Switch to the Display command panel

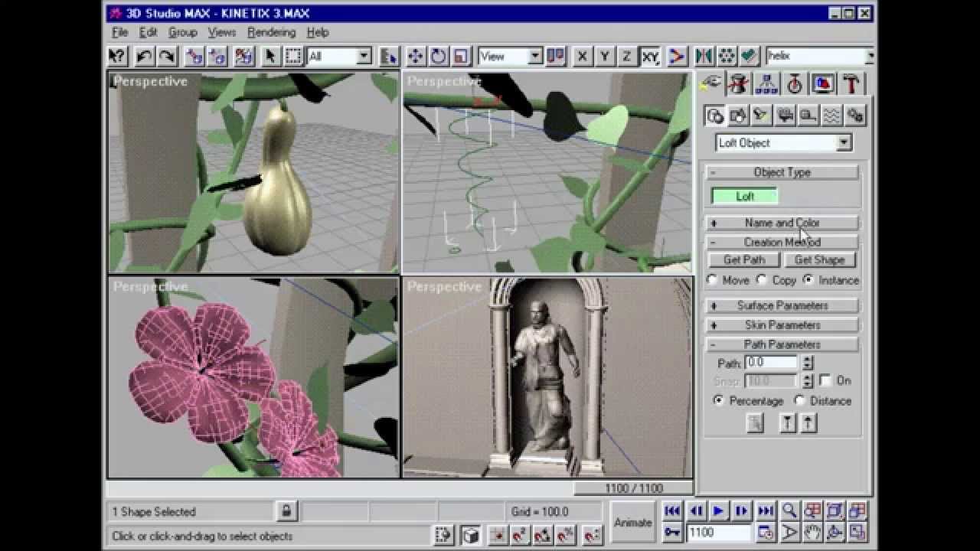pos(823,83)
